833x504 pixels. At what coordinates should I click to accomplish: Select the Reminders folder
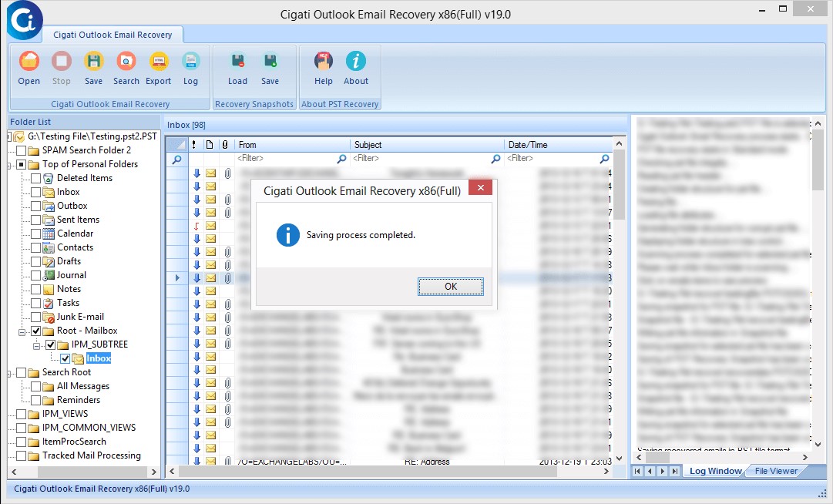79,400
